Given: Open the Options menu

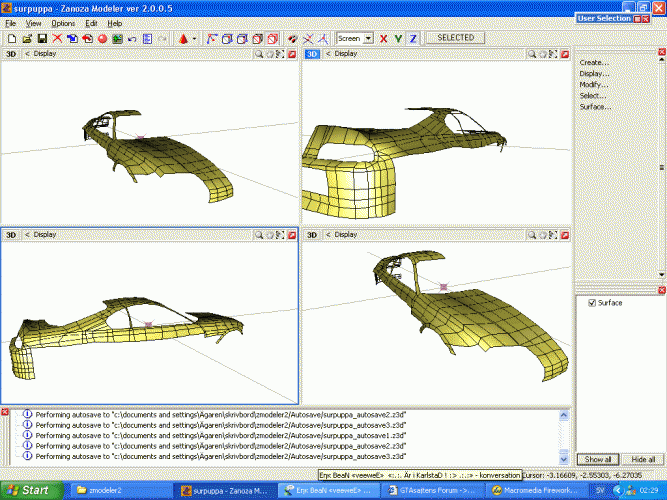Looking at the screenshot, I should (x=63, y=22).
